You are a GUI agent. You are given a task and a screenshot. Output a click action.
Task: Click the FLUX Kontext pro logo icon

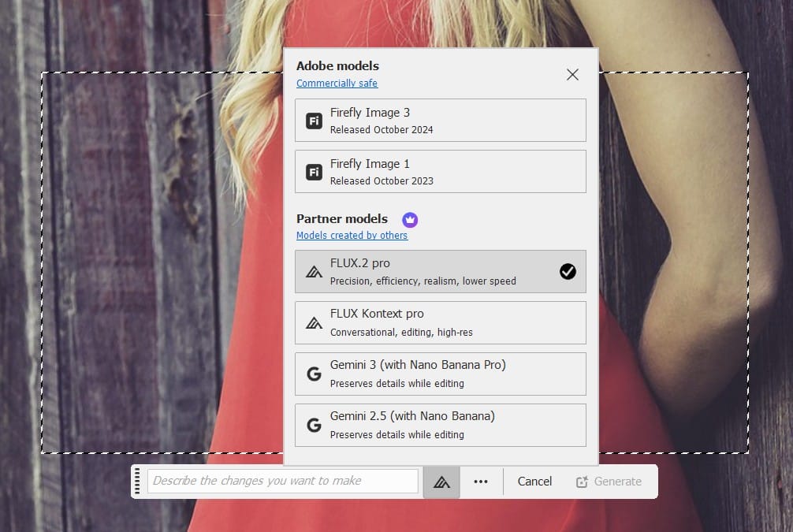point(314,322)
